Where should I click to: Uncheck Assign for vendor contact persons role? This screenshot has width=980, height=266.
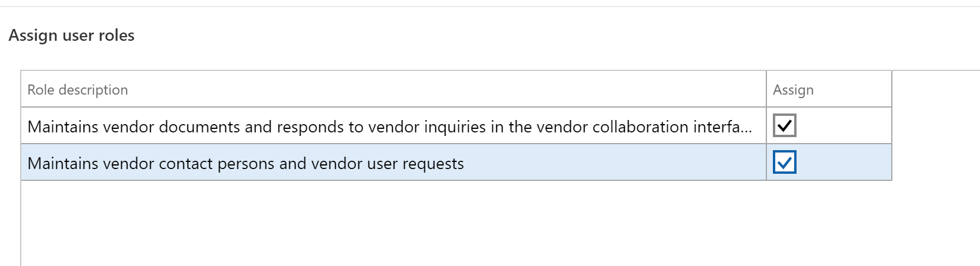(785, 163)
